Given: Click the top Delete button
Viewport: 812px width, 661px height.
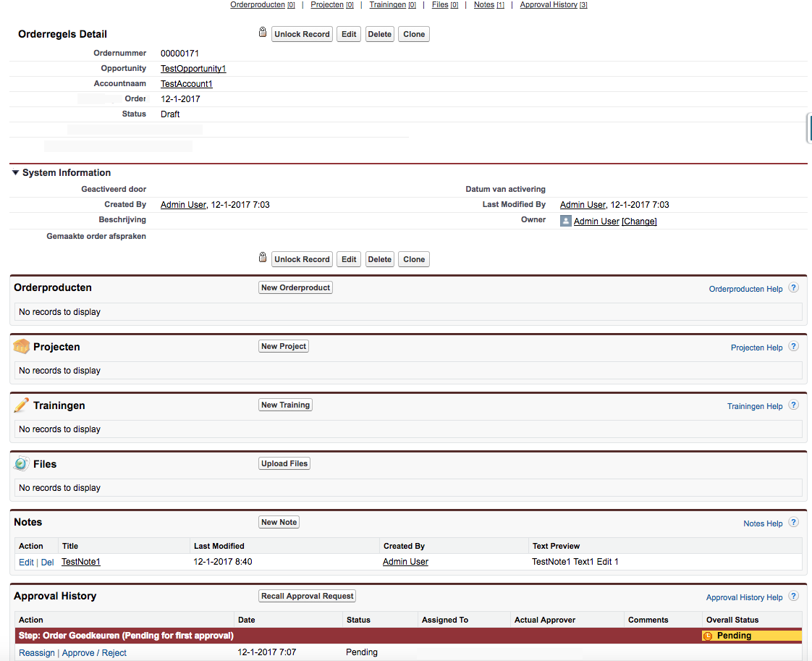Looking at the screenshot, I should point(380,34).
